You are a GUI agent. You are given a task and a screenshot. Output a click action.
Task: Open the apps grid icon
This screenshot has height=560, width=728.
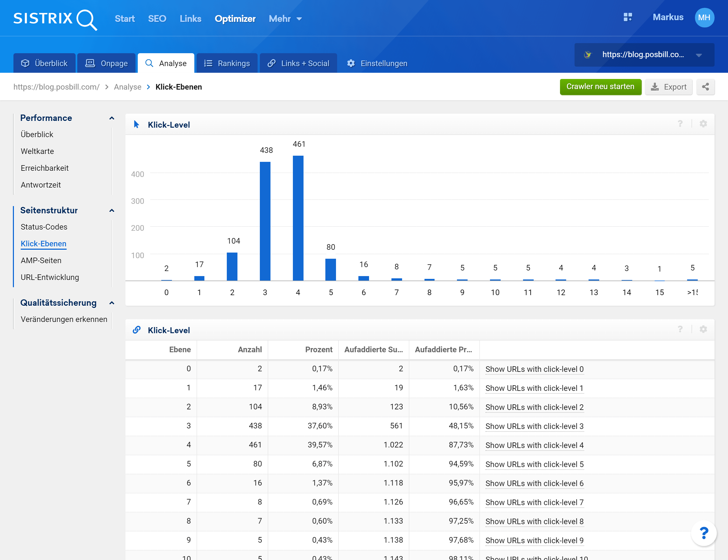628,17
